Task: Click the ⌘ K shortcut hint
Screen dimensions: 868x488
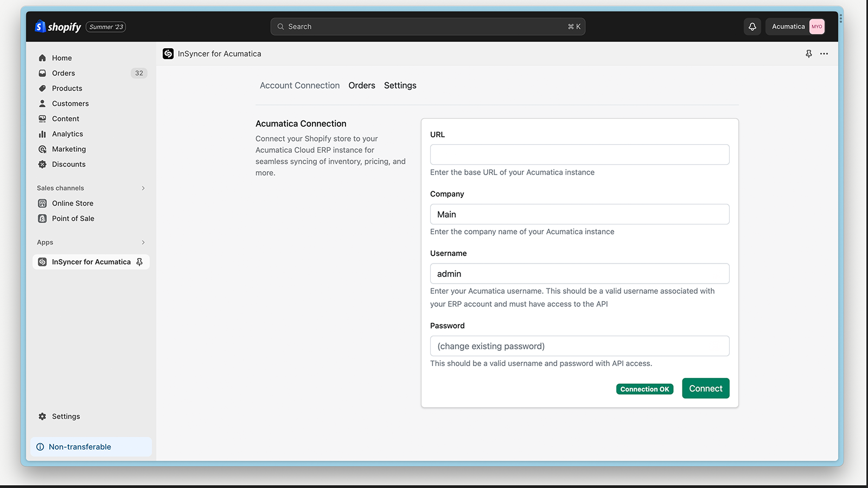Action: (574, 27)
